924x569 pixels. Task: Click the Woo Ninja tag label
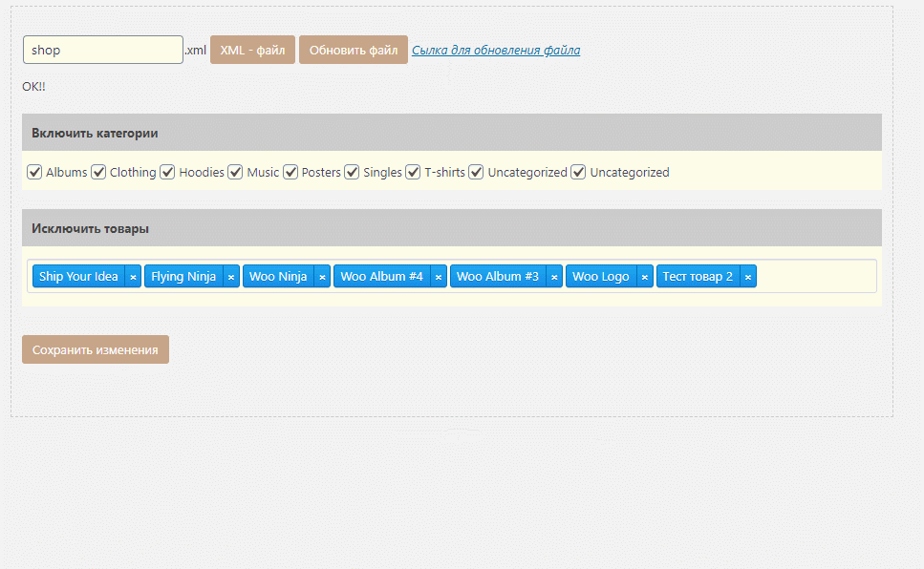[278, 276]
